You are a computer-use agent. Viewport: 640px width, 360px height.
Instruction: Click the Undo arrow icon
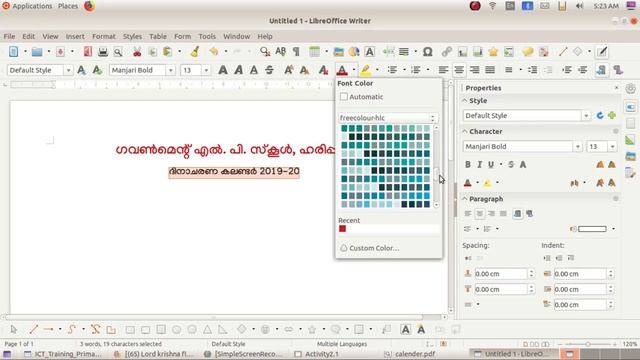click(x=213, y=52)
